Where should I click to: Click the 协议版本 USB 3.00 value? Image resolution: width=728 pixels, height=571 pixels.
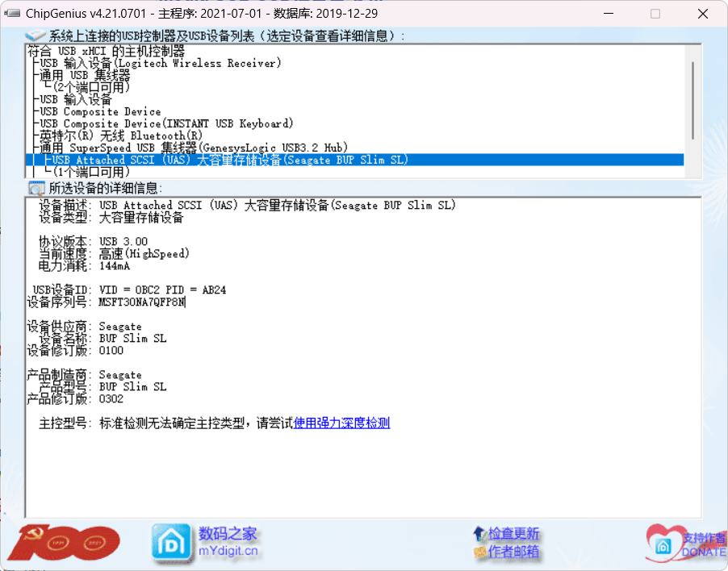(123, 242)
